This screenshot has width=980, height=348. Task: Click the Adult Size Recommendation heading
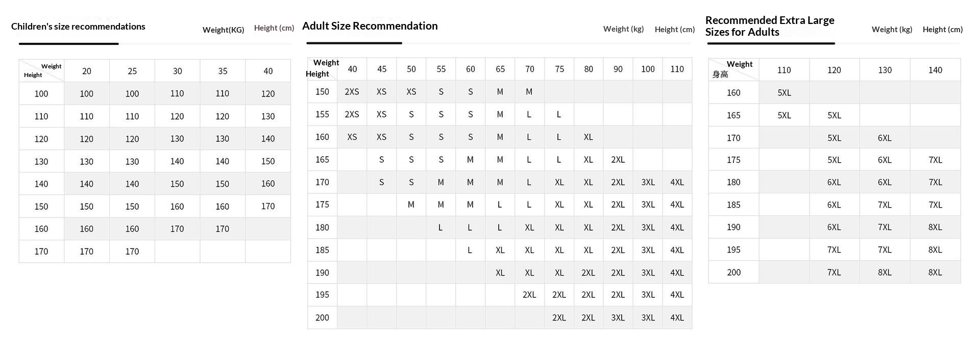click(x=370, y=26)
